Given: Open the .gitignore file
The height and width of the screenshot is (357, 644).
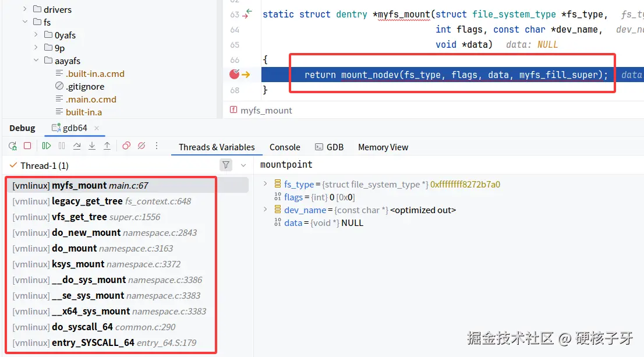Looking at the screenshot, I should [x=85, y=86].
